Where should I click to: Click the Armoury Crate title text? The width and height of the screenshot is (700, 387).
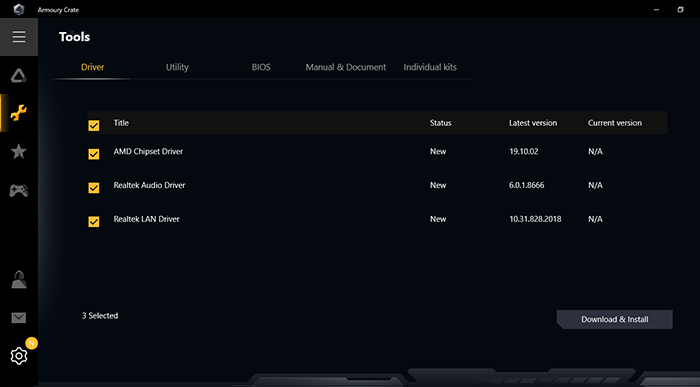pos(58,10)
